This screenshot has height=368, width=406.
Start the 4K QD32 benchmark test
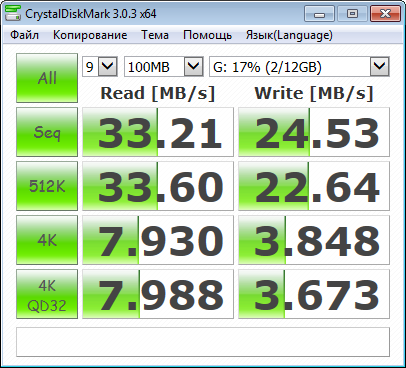tap(47, 294)
